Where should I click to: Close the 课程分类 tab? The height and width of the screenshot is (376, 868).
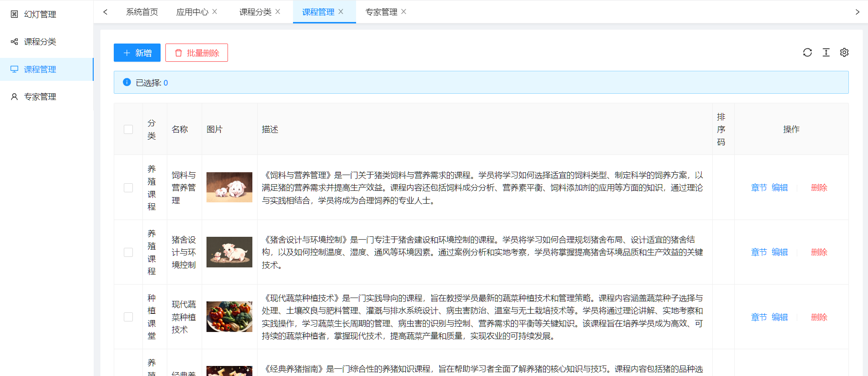pyautogui.click(x=278, y=11)
